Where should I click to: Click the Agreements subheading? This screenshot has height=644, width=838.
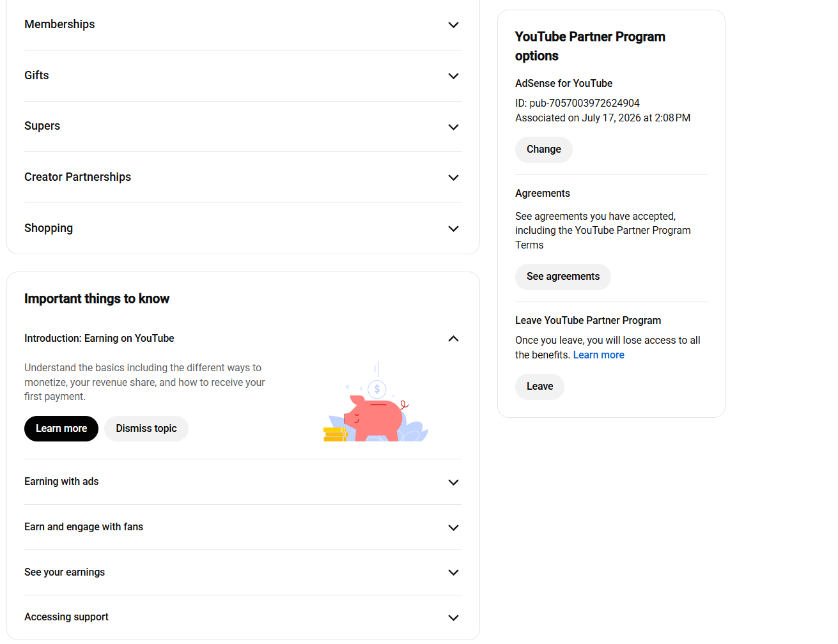pos(543,194)
